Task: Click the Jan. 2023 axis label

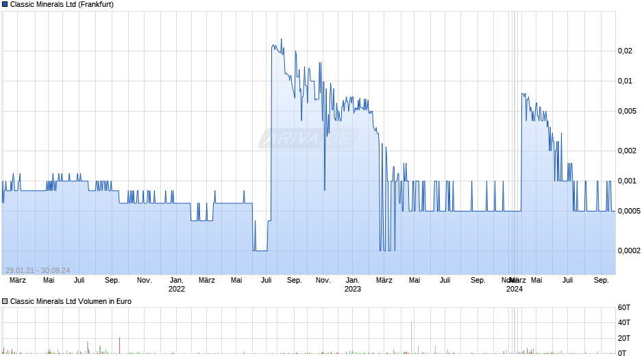Action: pos(352,285)
